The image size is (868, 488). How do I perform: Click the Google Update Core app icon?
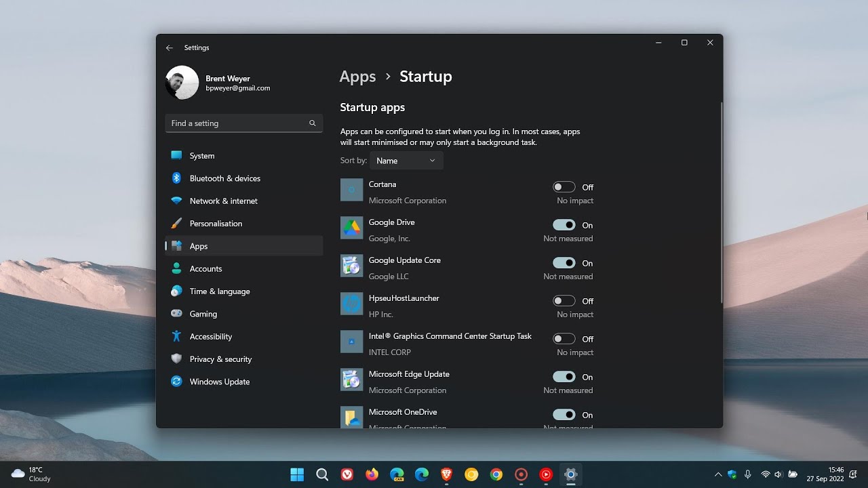(352, 266)
